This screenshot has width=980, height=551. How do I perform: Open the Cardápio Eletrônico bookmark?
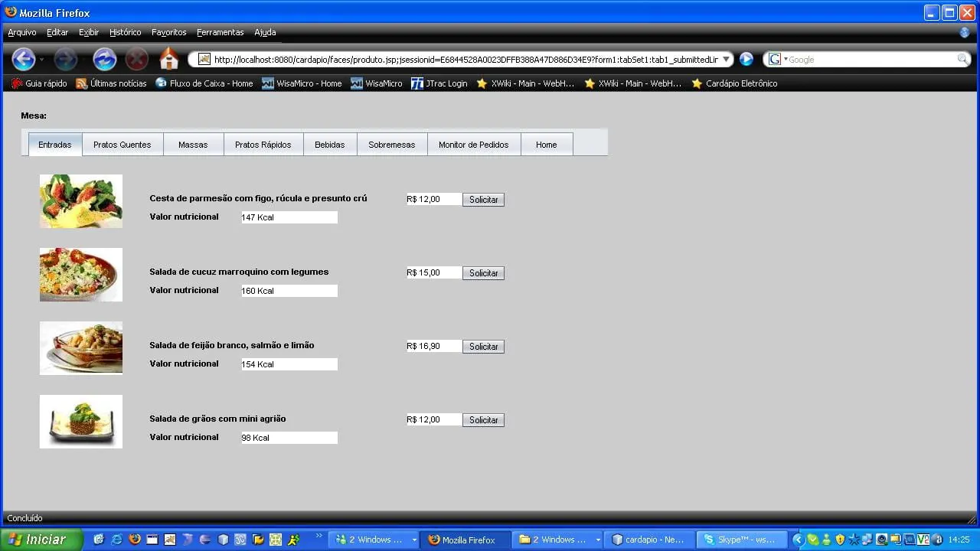pos(734,83)
